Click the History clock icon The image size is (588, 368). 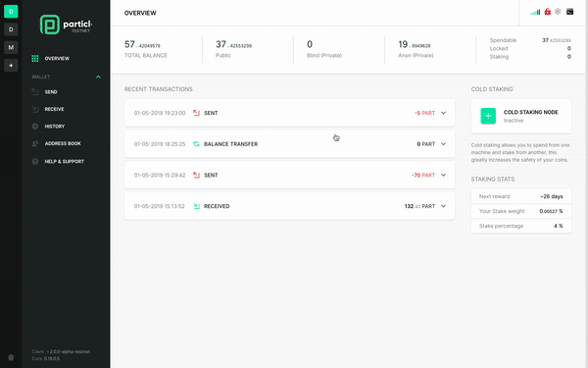35,127
